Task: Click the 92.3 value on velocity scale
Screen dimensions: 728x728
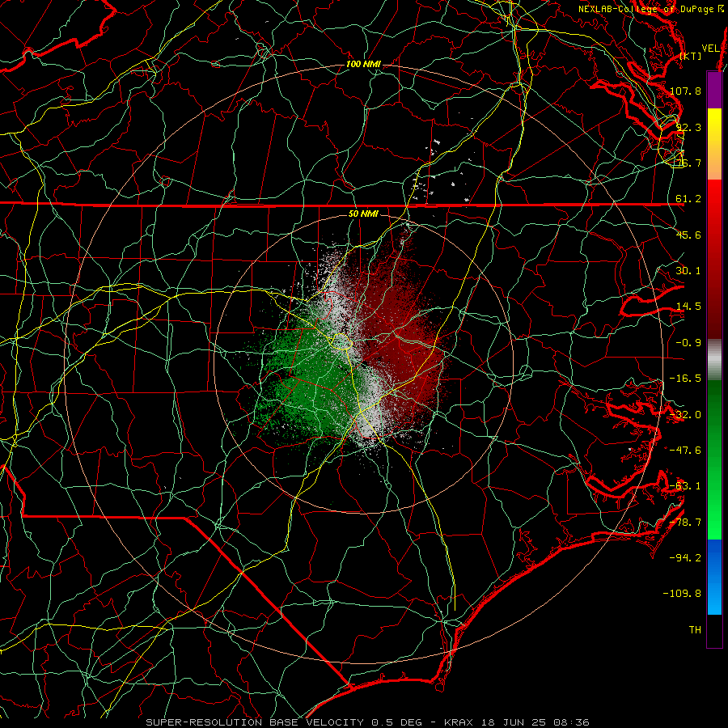Action: coord(688,127)
